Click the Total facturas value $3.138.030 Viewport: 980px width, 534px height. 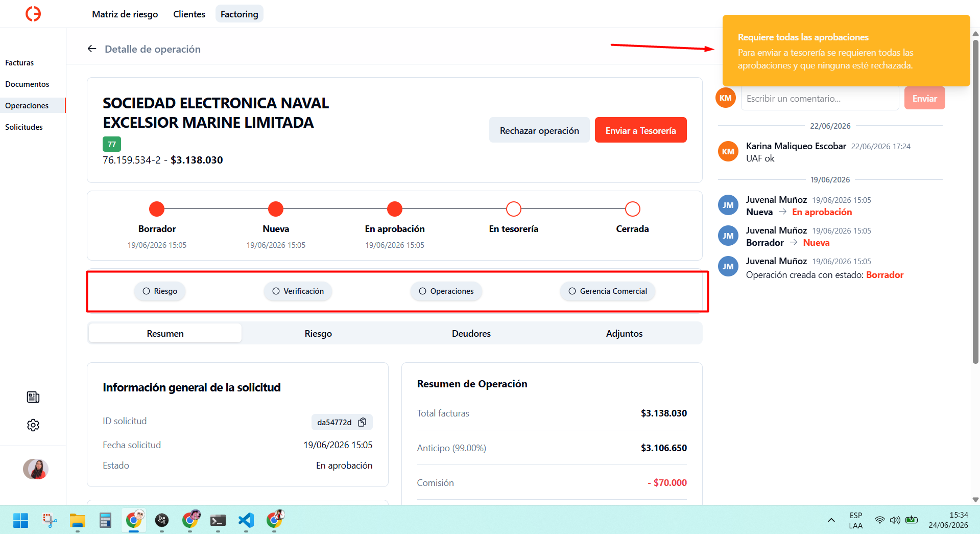point(664,413)
